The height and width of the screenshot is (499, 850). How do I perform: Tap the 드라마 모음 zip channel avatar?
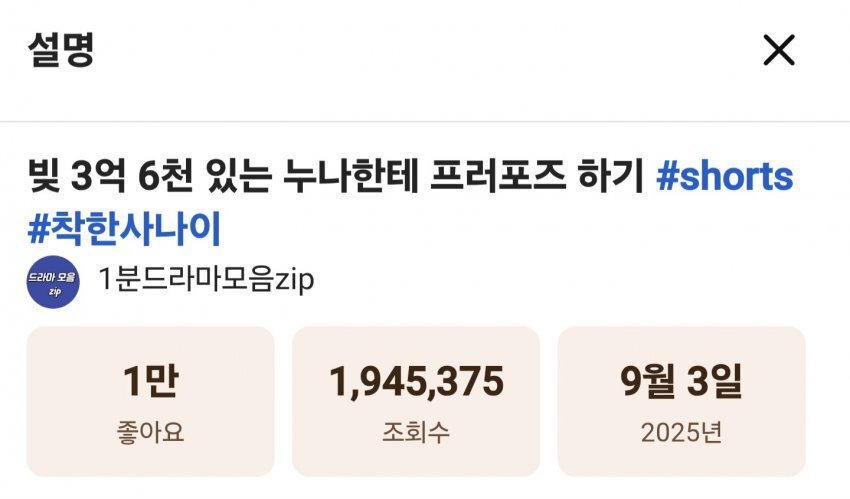click(x=53, y=280)
